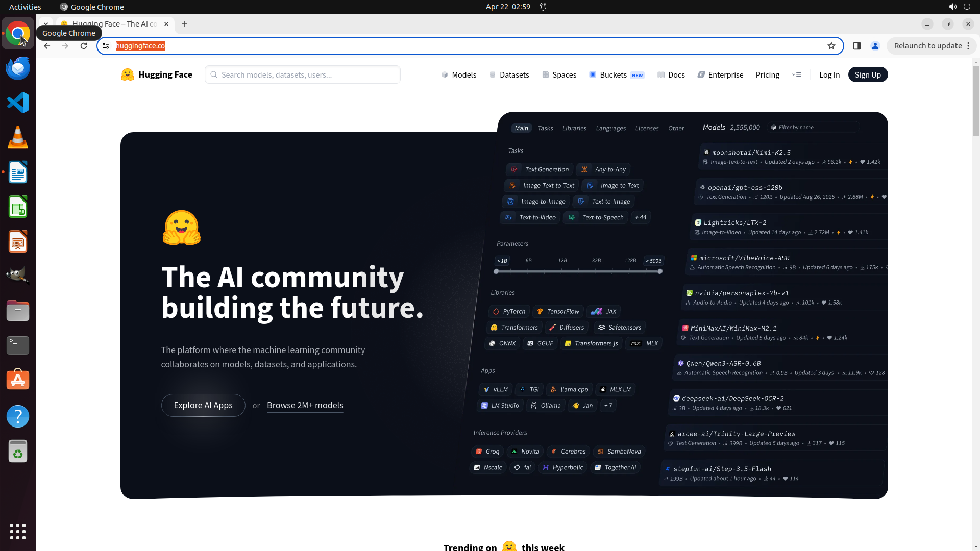Bookmark this page with star icon

click(x=831, y=46)
